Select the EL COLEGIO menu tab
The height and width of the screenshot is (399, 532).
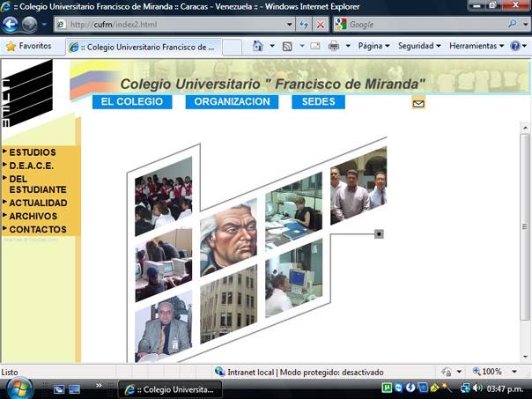[x=131, y=102]
